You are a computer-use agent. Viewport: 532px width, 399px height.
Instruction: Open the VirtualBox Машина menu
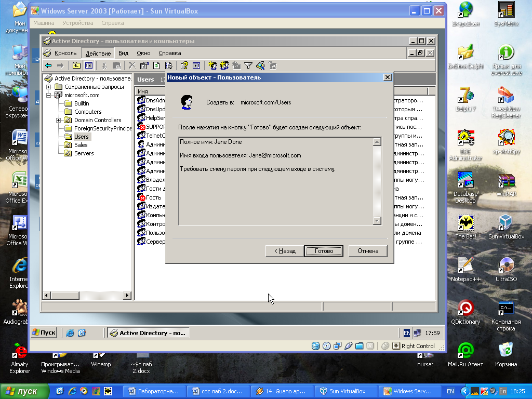[x=44, y=23]
